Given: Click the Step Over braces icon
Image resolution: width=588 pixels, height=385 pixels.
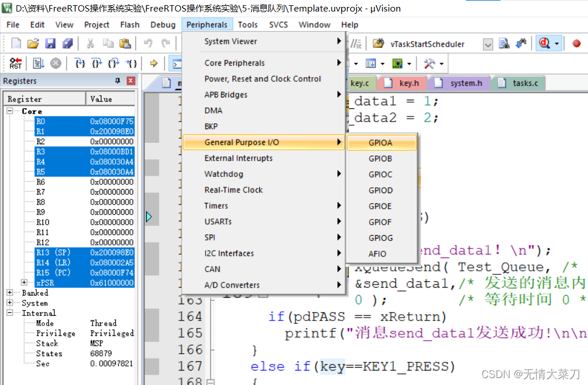Looking at the screenshot, I should point(97,63).
